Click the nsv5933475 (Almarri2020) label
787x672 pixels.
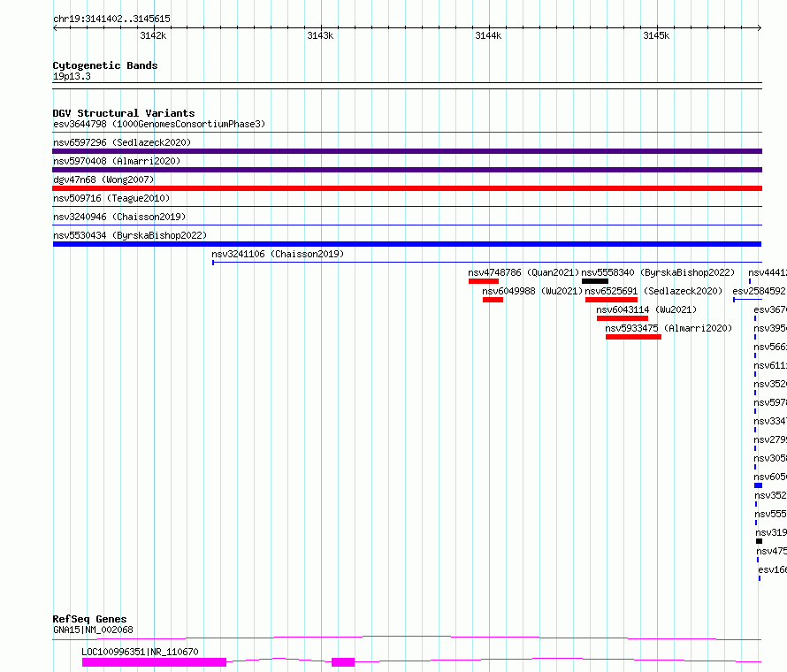(x=669, y=328)
